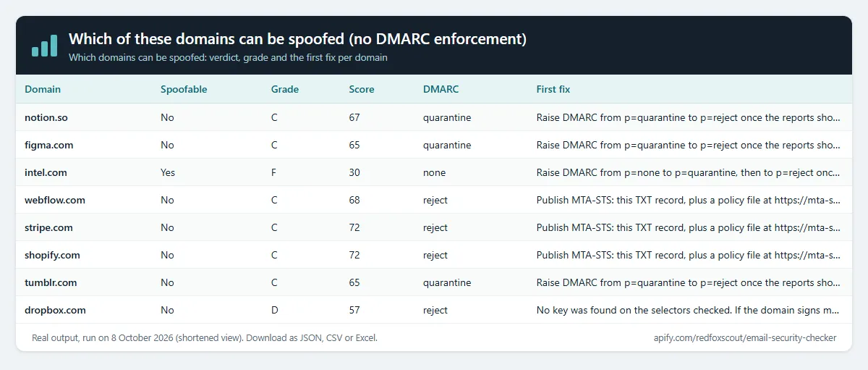Image resolution: width=868 pixels, height=370 pixels.
Task: Click the first fix text for intel.com
Action: tap(689, 172)
